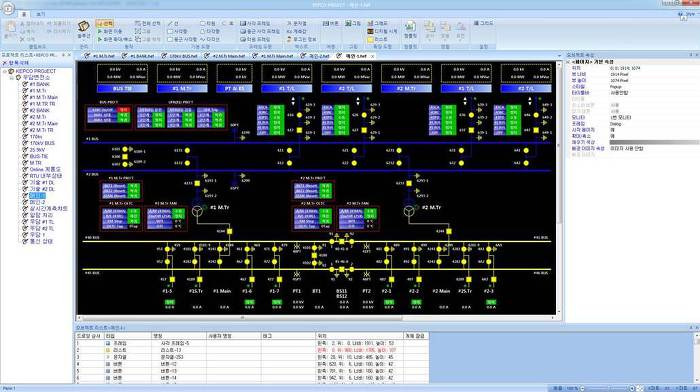
Task: Click the application orb button
Action: click(8, 8)
